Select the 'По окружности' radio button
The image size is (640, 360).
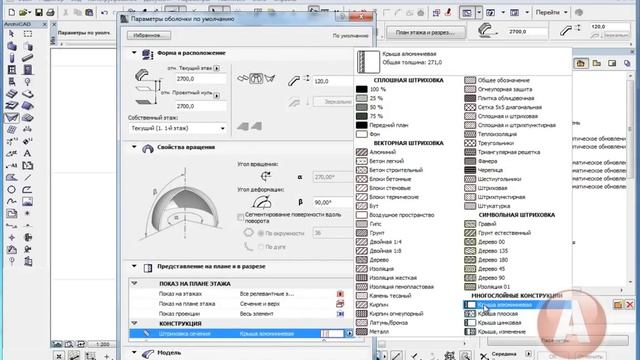261,233
